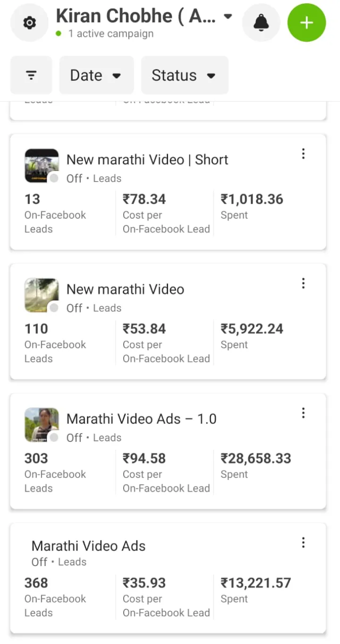Open three-dot menu for Marathi Video Ads
Viewport: 340px width, 644px height.
pos(303,543)
